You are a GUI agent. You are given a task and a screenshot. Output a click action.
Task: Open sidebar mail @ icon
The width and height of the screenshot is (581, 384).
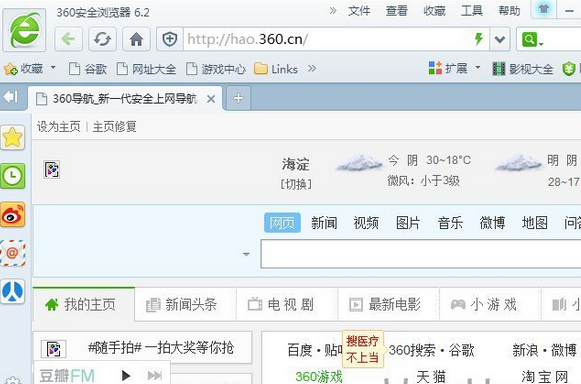coord(13,253)
